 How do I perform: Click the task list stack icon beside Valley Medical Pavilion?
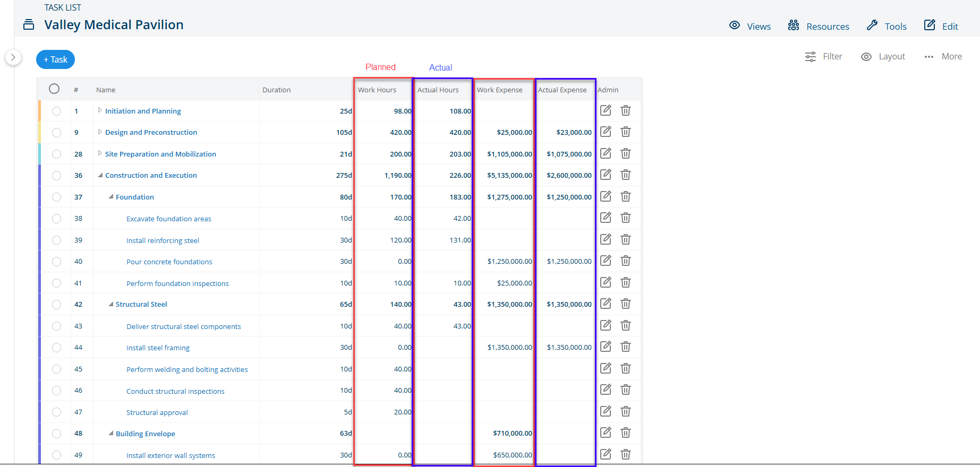(x=29, y=24)
